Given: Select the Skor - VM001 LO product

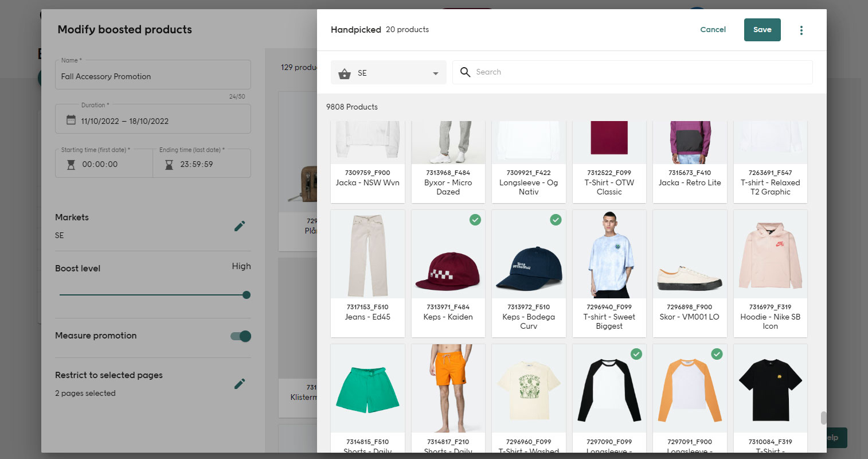Looking at the screenshot, I should point(690,274).
